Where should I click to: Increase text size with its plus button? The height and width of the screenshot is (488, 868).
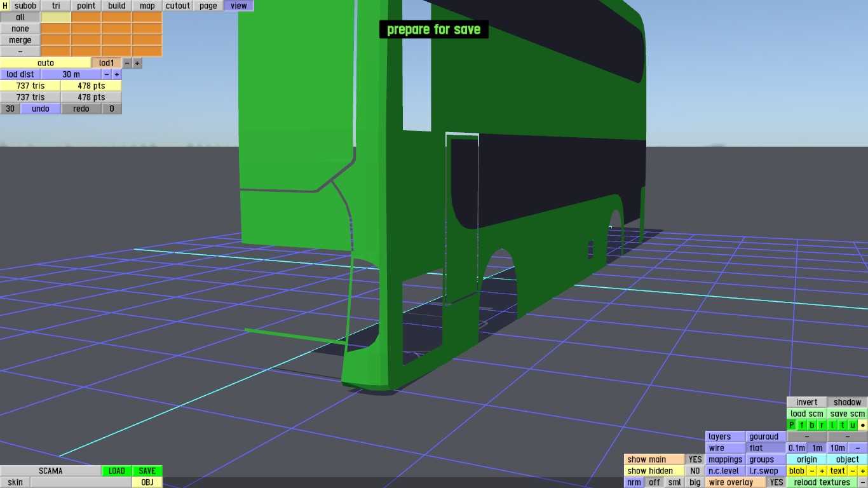click(863, 471)
